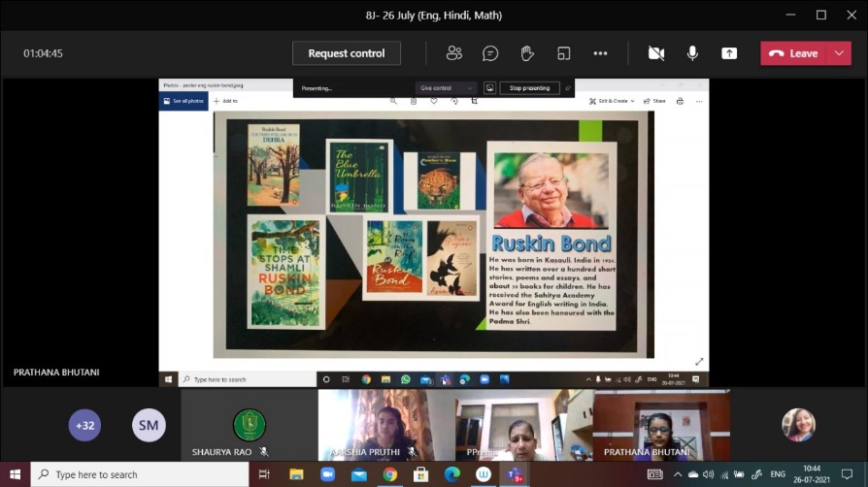Mute the microphone
This screenshot has width=868, height=487.
(x=692, y=53)
